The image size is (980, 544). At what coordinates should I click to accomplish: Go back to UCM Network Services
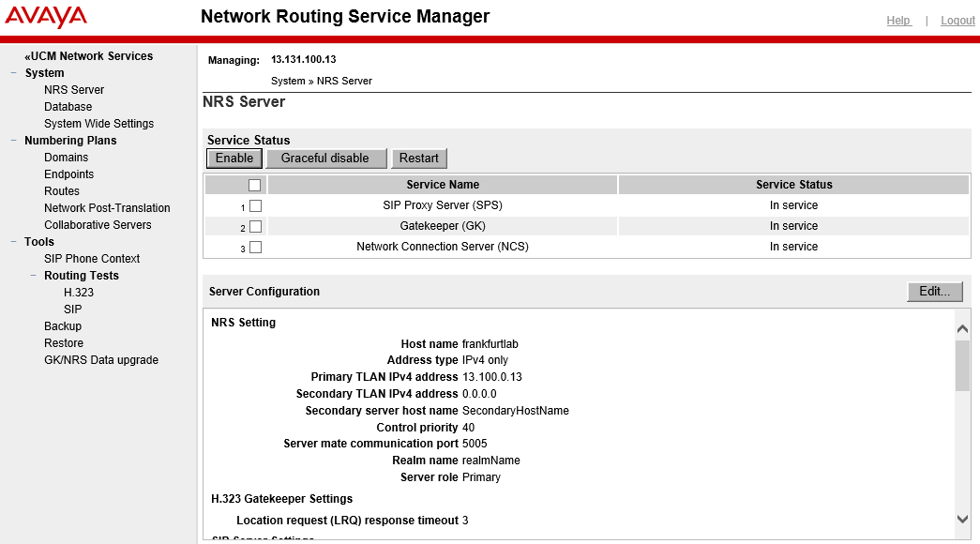click(x=89, y=55)
